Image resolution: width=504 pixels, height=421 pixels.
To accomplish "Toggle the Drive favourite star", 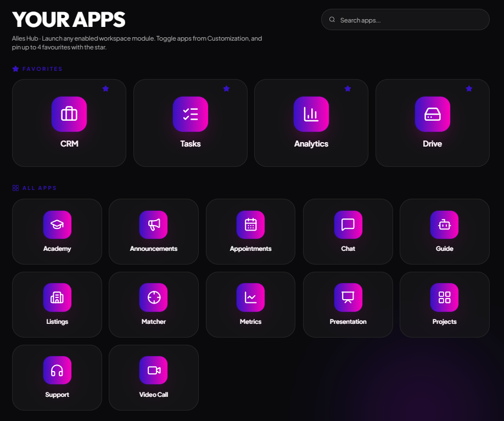I will [469, 89].
